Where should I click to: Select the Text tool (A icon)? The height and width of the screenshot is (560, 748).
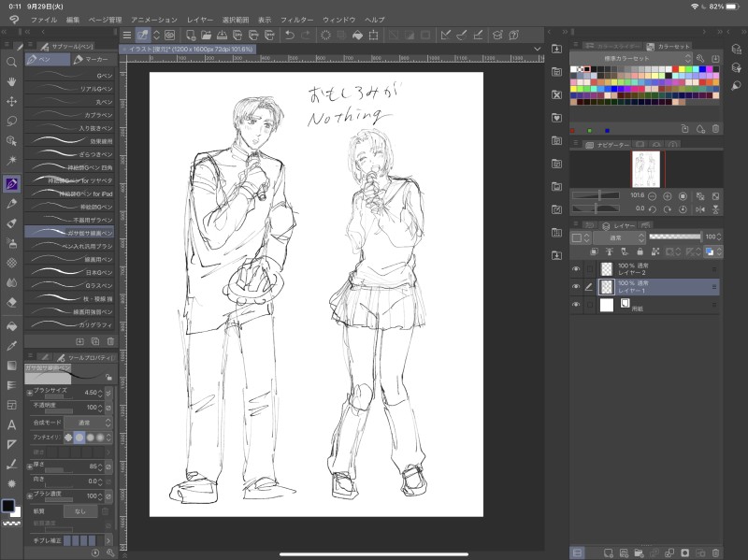coord(12,424)
